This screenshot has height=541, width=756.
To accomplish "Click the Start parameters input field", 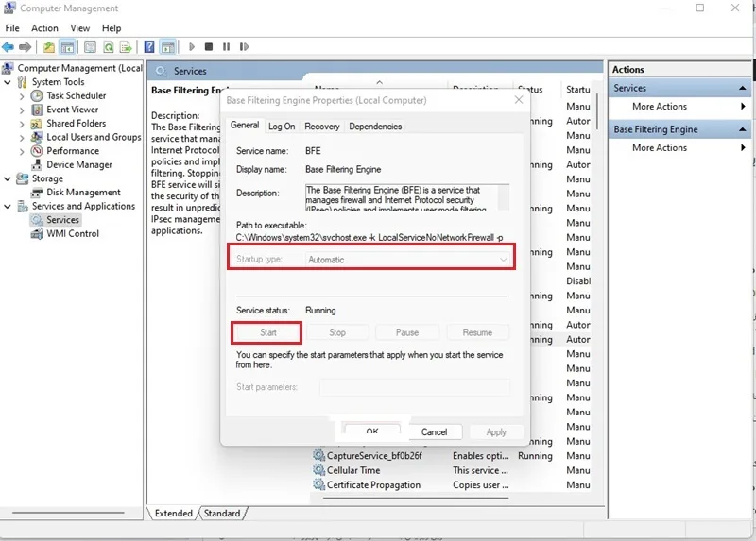I will tap(415, 387).
